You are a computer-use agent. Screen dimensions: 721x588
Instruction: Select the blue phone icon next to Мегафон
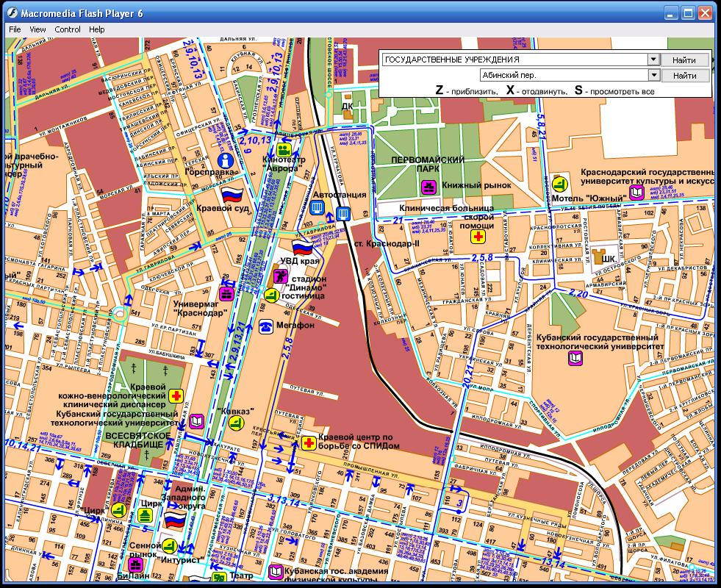[x=266, y=326]
